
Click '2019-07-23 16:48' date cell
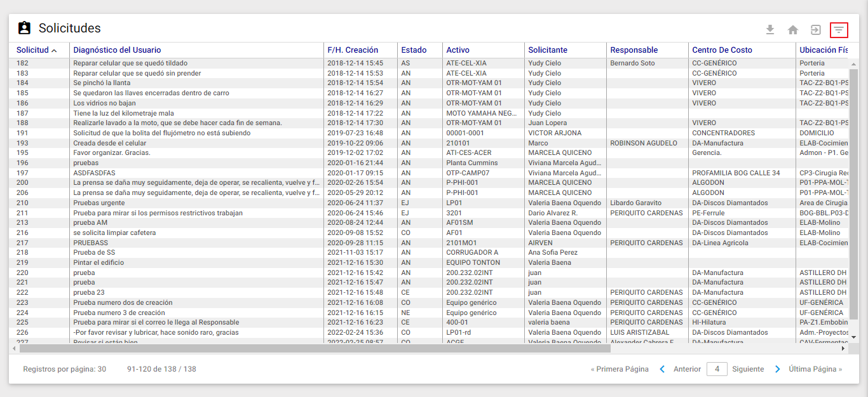coord(355,133)
